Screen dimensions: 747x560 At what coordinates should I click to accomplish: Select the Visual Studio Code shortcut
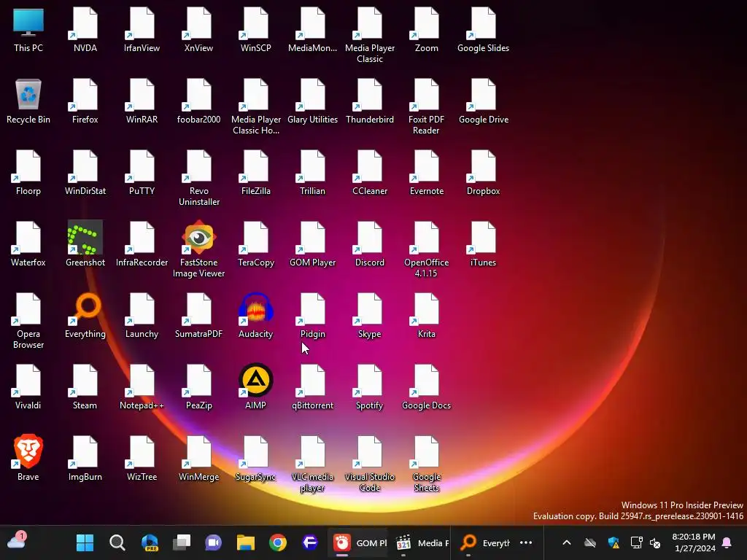(370, 463)
